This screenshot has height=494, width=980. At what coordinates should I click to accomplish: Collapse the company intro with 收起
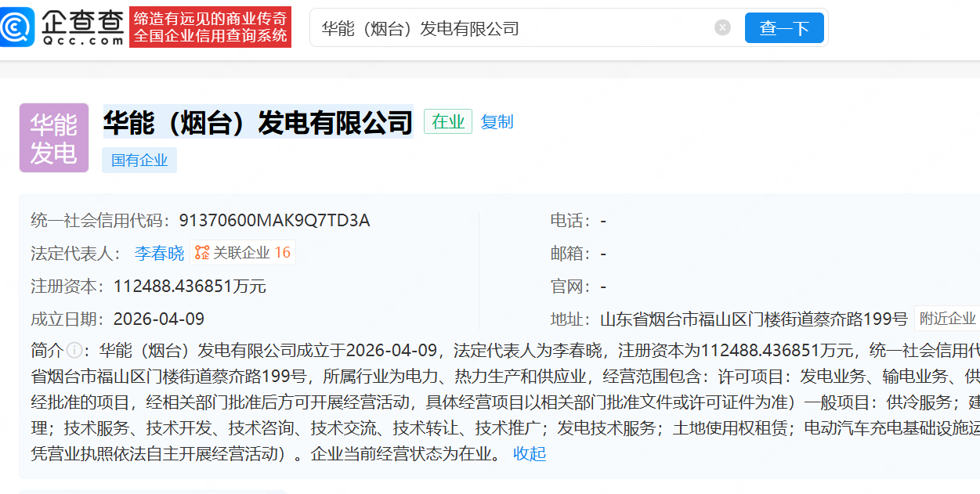coord(530,454)
